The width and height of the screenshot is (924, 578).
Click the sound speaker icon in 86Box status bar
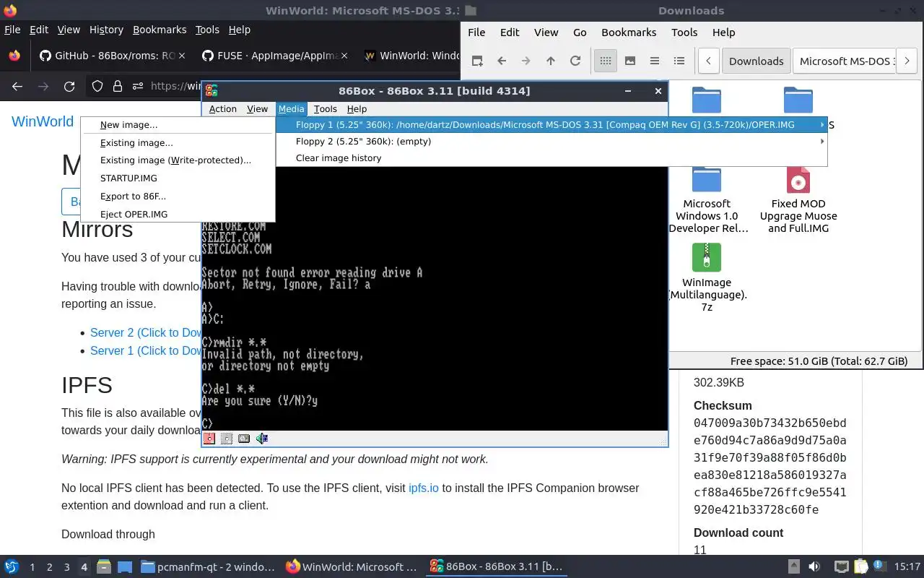262,439
